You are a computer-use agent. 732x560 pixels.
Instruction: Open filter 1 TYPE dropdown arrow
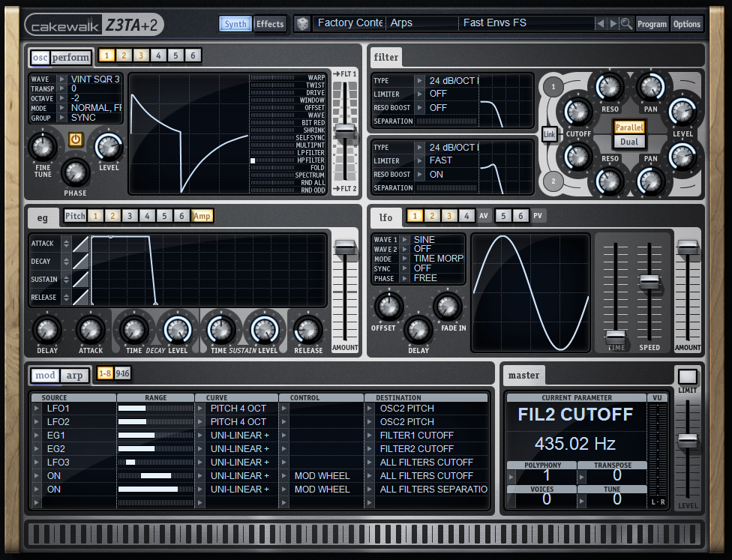(x=420, y=81)
